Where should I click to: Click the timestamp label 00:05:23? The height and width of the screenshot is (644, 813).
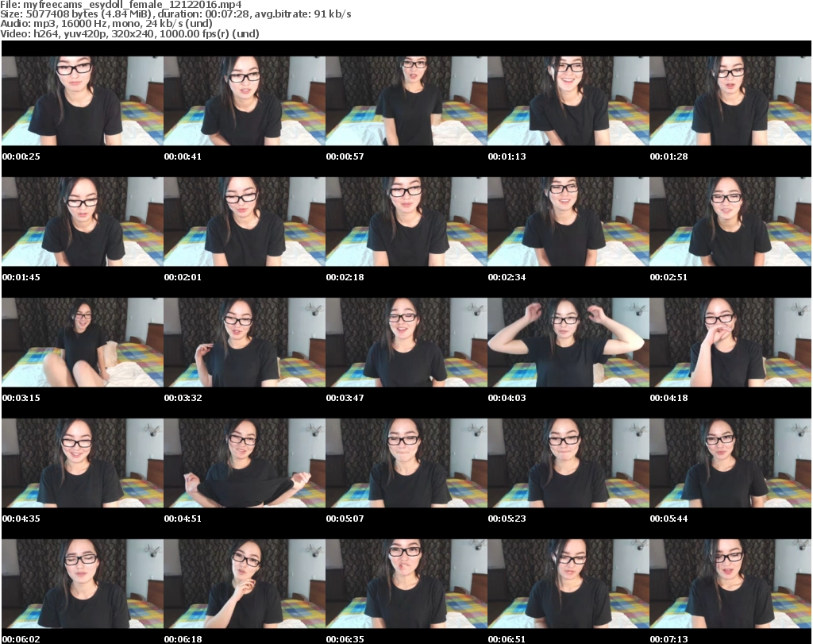tap(507, 519)
